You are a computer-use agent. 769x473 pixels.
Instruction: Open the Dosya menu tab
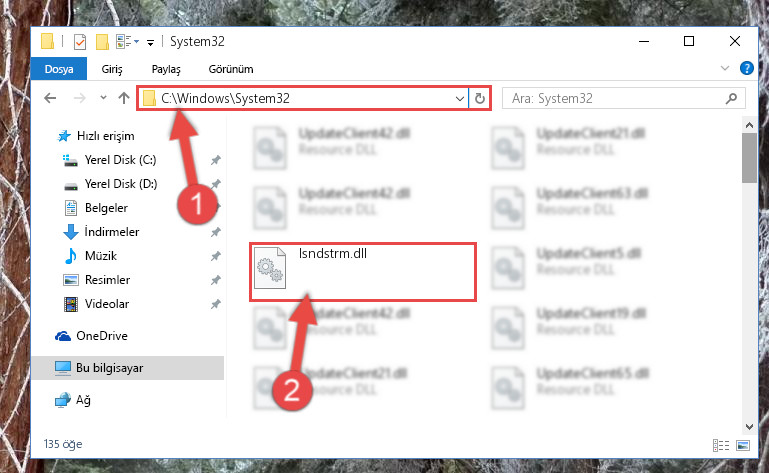[59, 69]
